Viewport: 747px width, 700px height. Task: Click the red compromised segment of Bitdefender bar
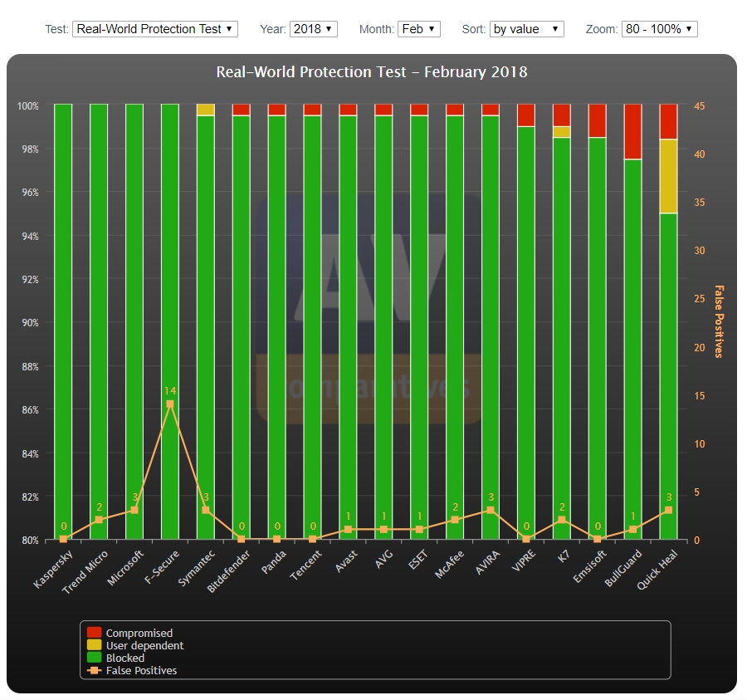coord(241,110)
